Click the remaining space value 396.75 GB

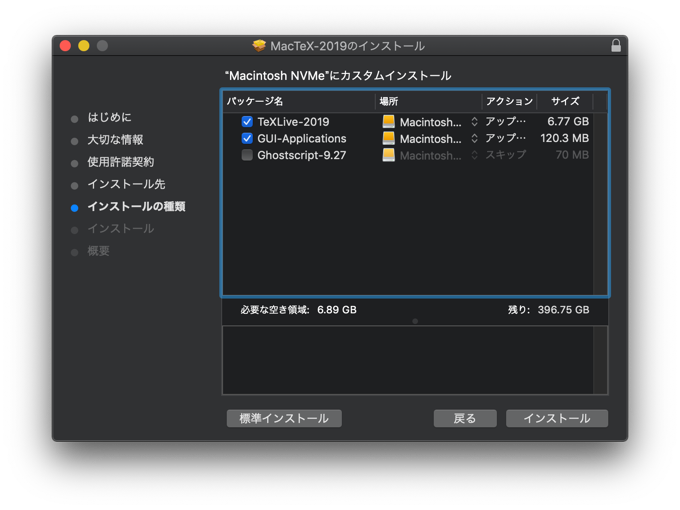[x=563, y=310]
